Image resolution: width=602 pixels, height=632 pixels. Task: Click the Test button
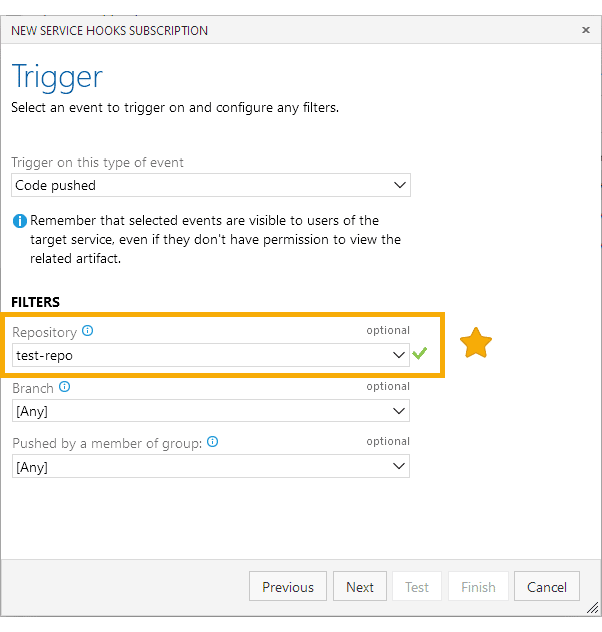coord(417,586)
